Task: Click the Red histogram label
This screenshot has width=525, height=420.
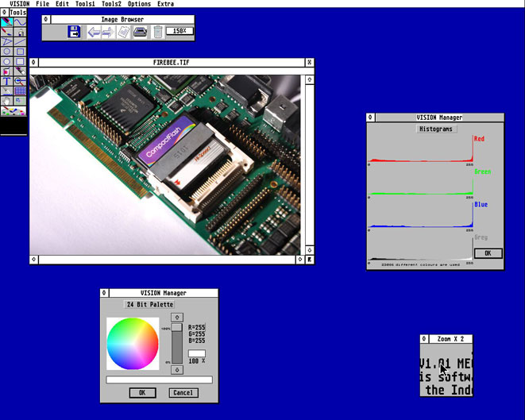Action: click(x=479, y=139)
